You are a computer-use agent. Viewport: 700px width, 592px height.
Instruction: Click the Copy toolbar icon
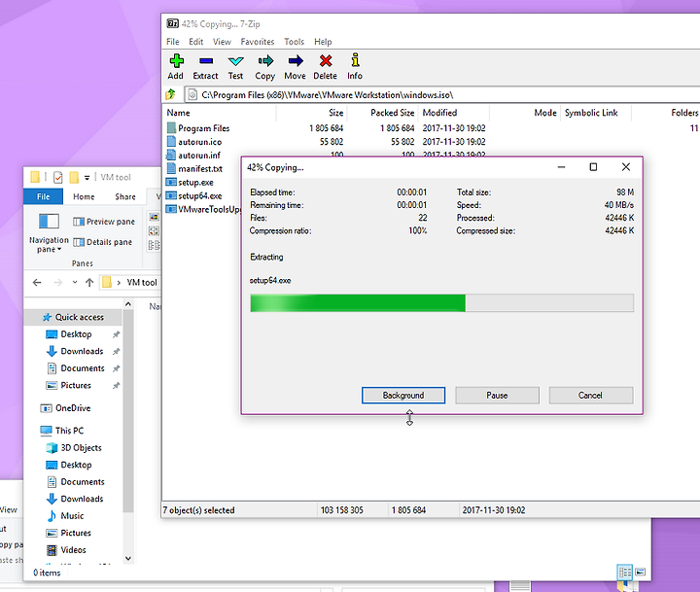coord(265,60)
